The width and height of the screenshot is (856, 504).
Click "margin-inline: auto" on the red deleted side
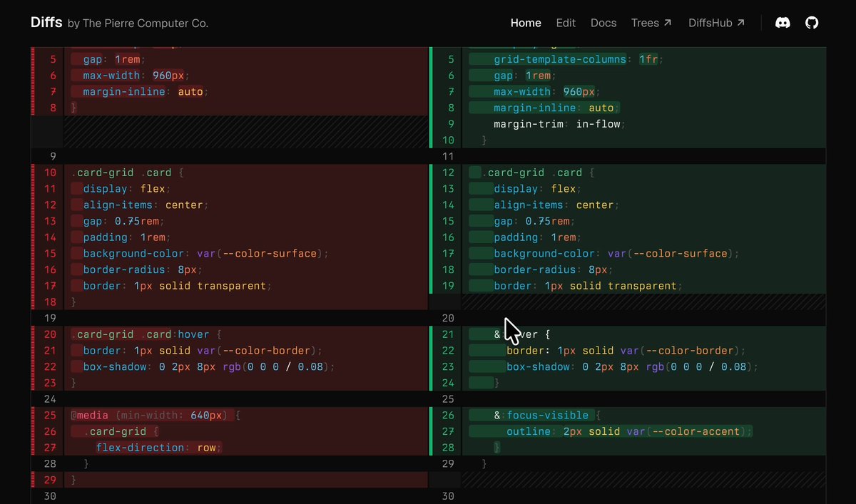click(x=146, y=92)
